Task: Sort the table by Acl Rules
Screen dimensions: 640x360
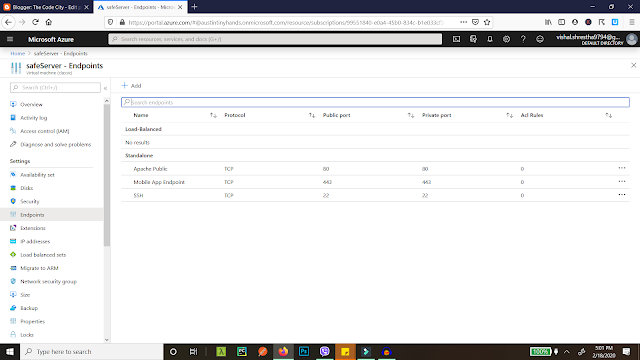Action: [608, 116]
